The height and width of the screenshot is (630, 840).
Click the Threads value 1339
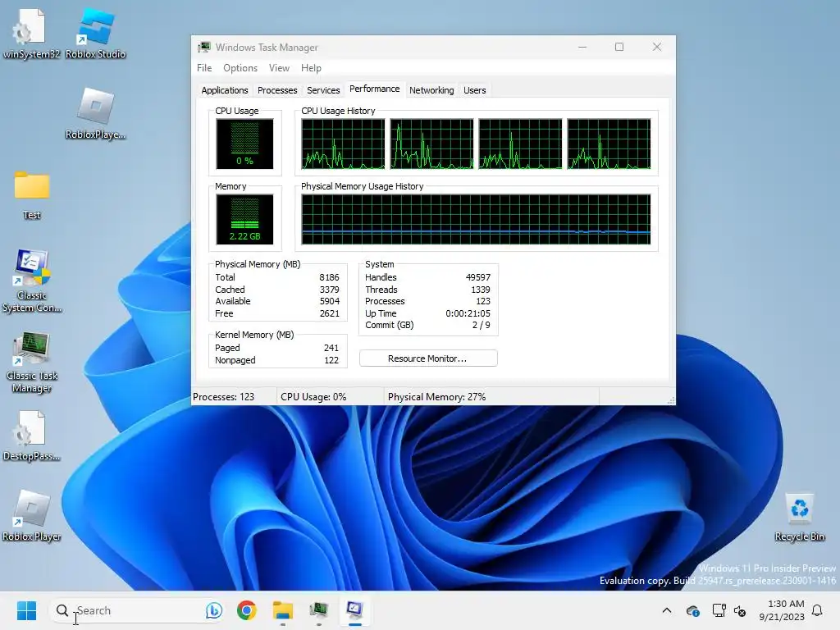481,290
